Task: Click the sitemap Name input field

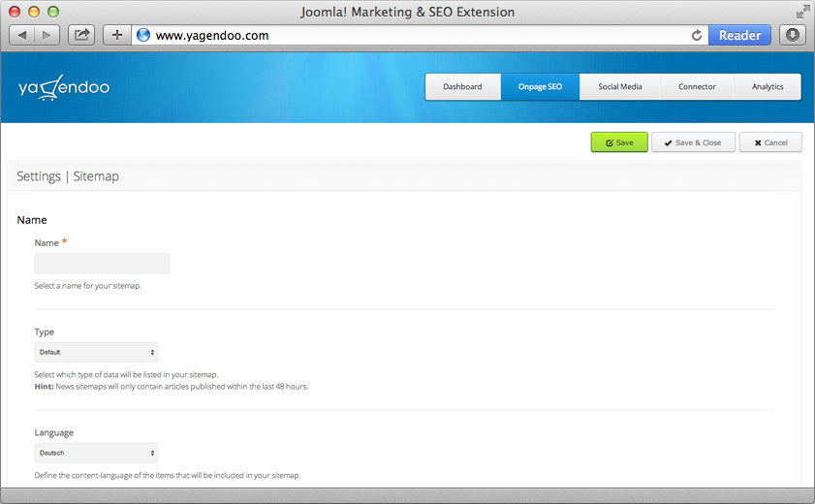Action: pos(102,264)
